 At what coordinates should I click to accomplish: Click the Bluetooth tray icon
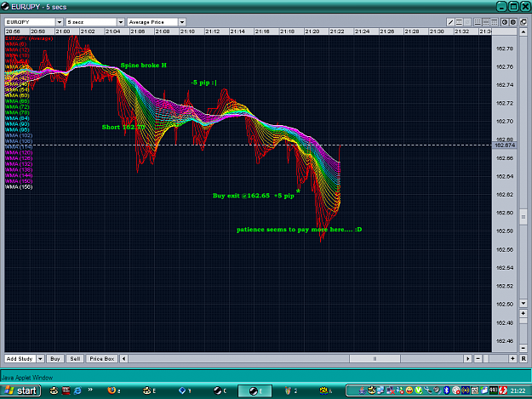pyautogui.click(x=447, y=390)
